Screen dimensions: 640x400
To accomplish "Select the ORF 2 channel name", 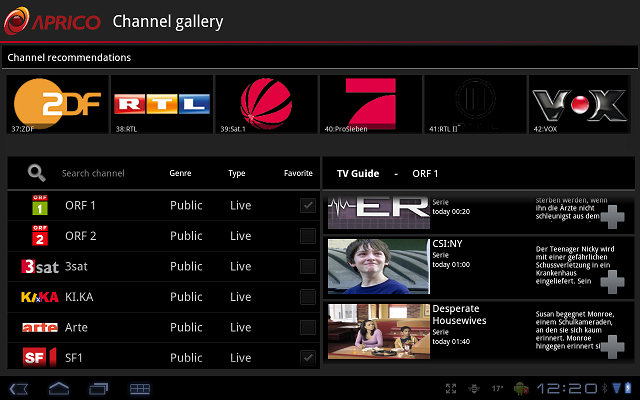I will point(81,236).
